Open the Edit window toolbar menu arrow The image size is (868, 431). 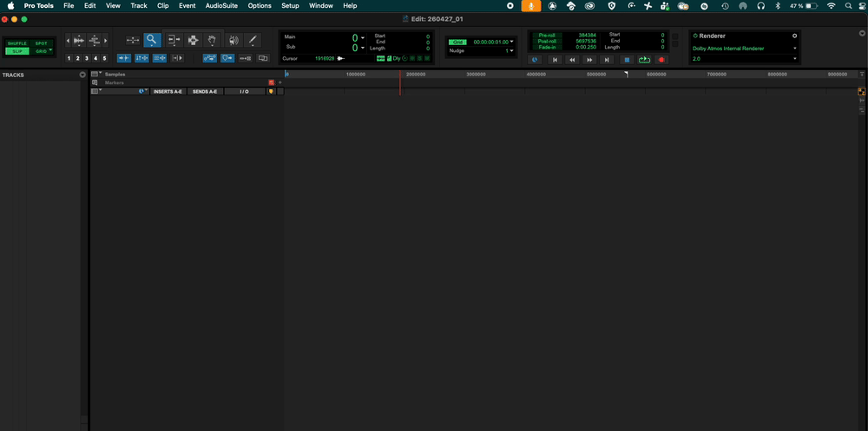point(861,34)
